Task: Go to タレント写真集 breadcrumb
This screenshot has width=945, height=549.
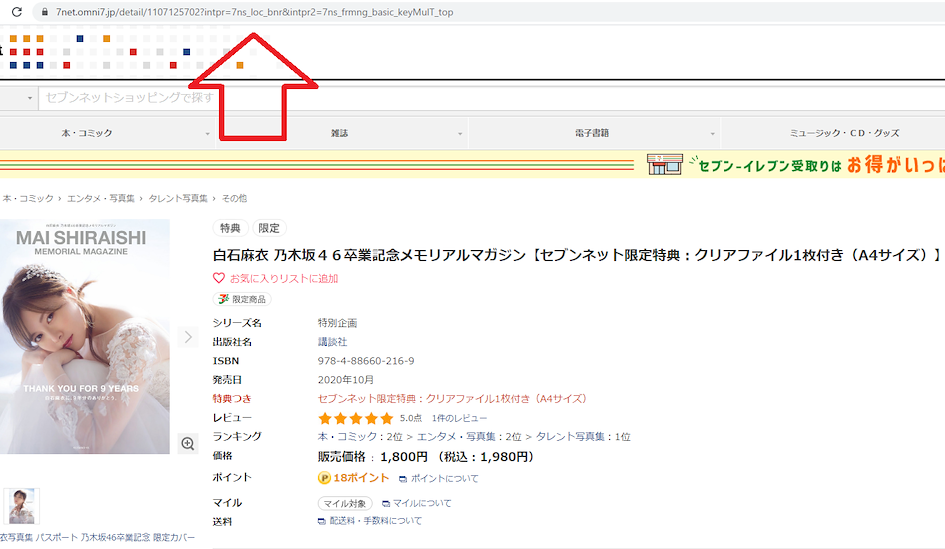Action: [178, 198]
